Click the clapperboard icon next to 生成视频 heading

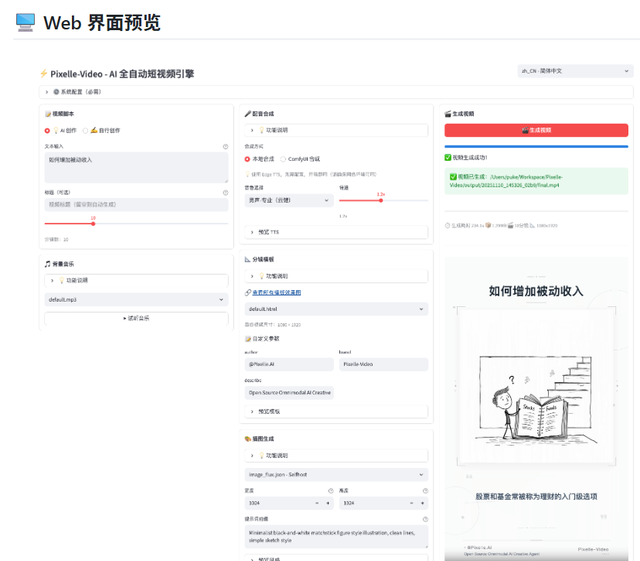[448, 114]
